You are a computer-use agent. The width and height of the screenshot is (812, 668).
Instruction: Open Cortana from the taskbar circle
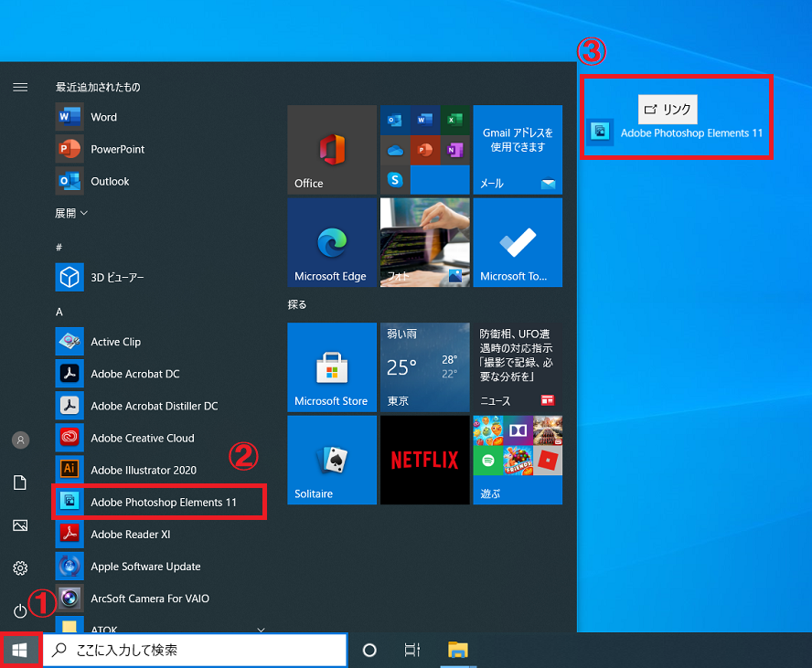click(369, 650)
